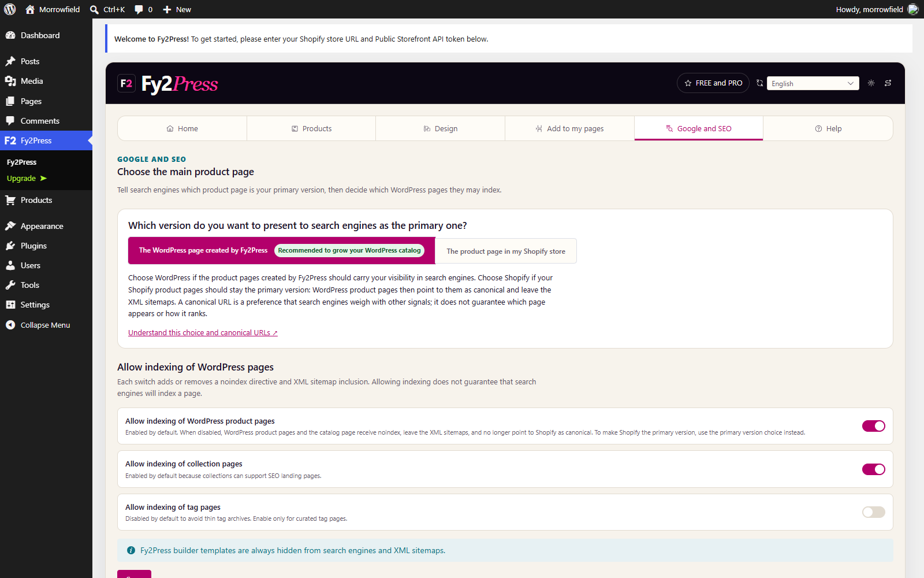This screenshot has height=578, width=924.
Task: Open Settings in the sidebar
Action: click(x=46, y=305)
